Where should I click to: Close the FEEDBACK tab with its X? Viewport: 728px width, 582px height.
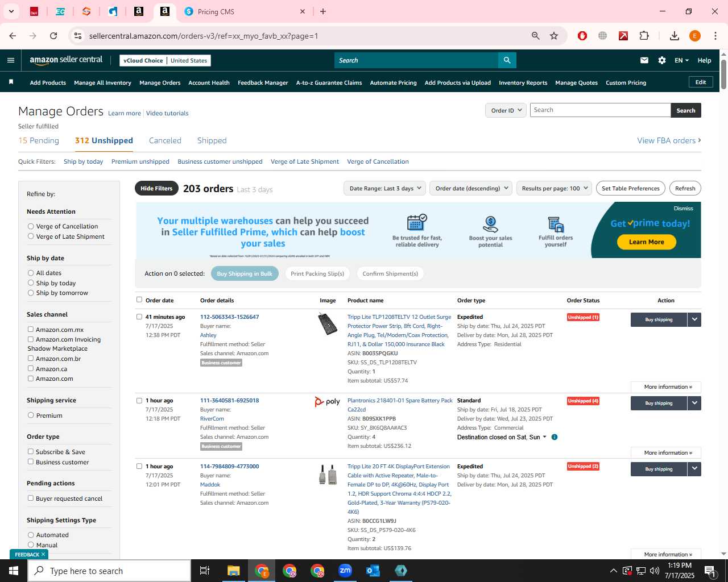(x=43, y=554)
